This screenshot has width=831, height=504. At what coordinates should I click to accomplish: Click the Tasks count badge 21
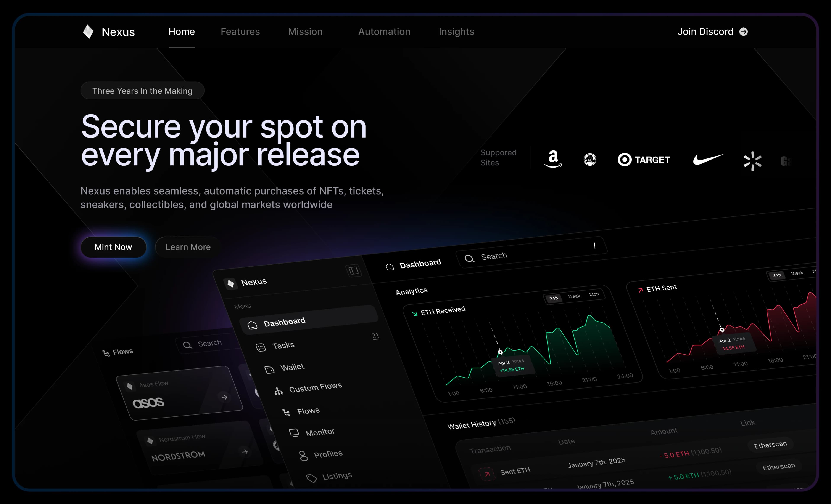click(375, 336)
